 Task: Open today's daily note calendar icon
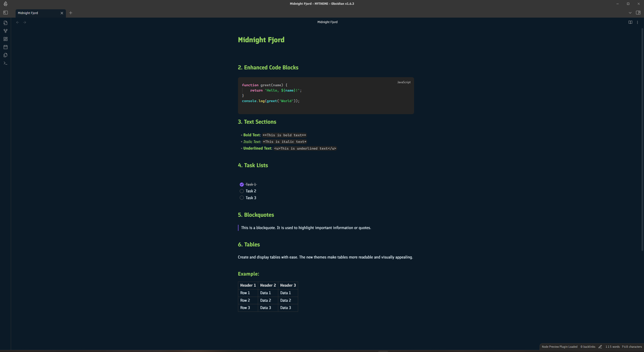[x=6, y=47]
